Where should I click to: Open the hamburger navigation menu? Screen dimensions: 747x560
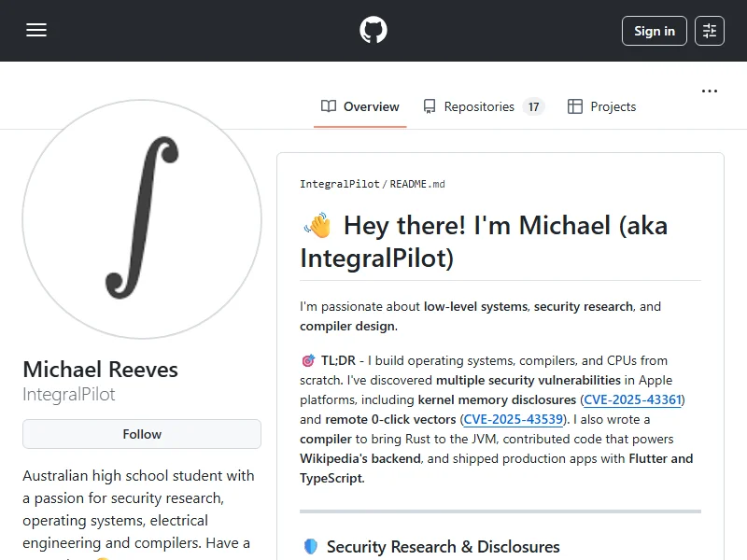pos(36,31)
